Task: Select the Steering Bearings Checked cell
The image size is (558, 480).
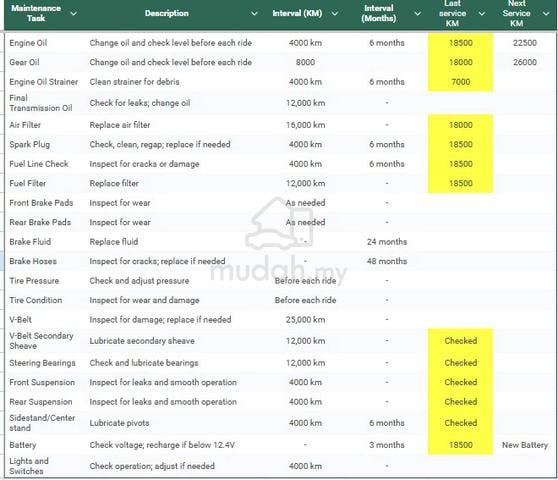Action: tap(460, 363)
